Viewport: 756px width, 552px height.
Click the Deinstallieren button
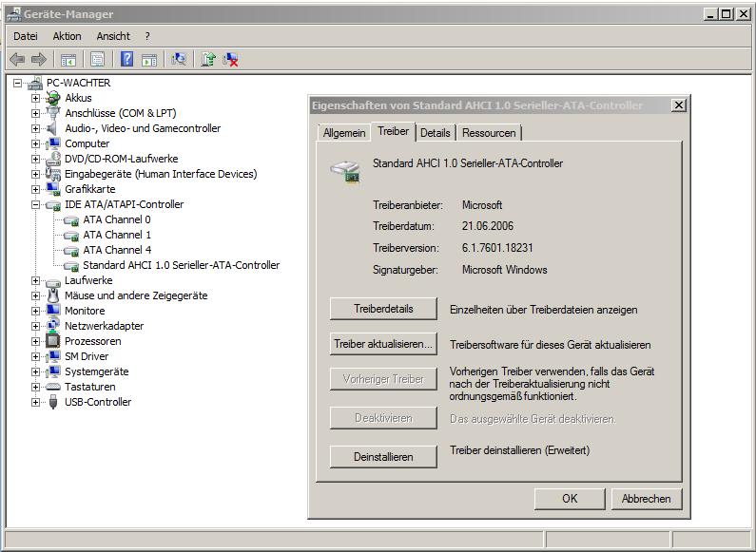point(383,457)
